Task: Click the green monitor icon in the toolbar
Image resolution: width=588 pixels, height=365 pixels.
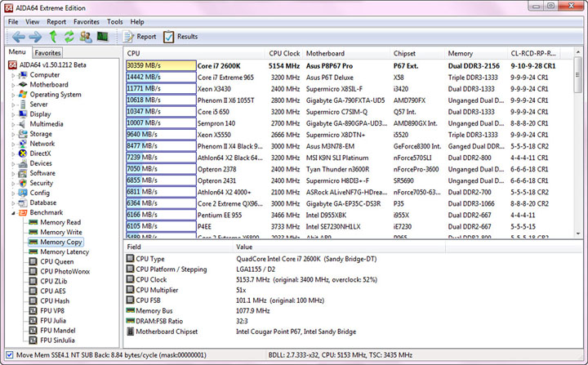Action: [x=102, y=37]
